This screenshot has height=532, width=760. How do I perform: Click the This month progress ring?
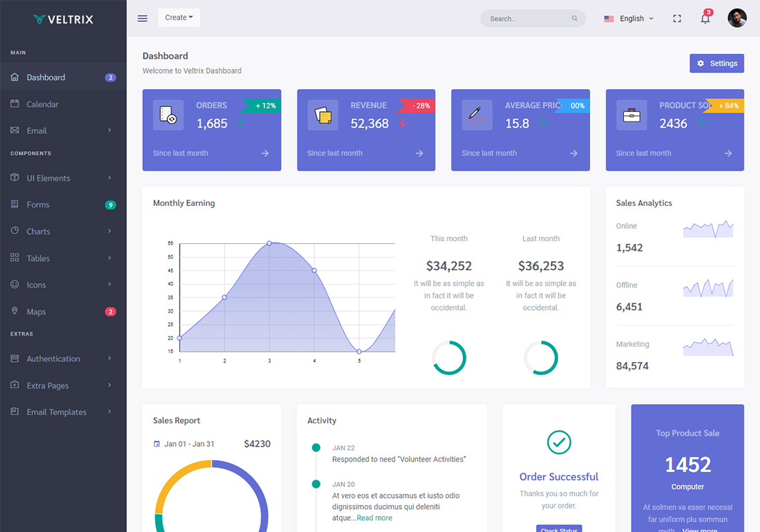pos(449,358)
